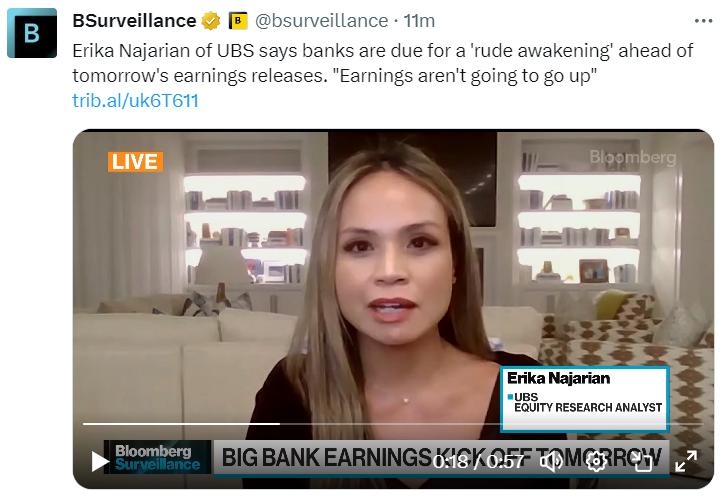
Task: Click the tweet text about 'rude awakening'
Action: tap(383, 63)
